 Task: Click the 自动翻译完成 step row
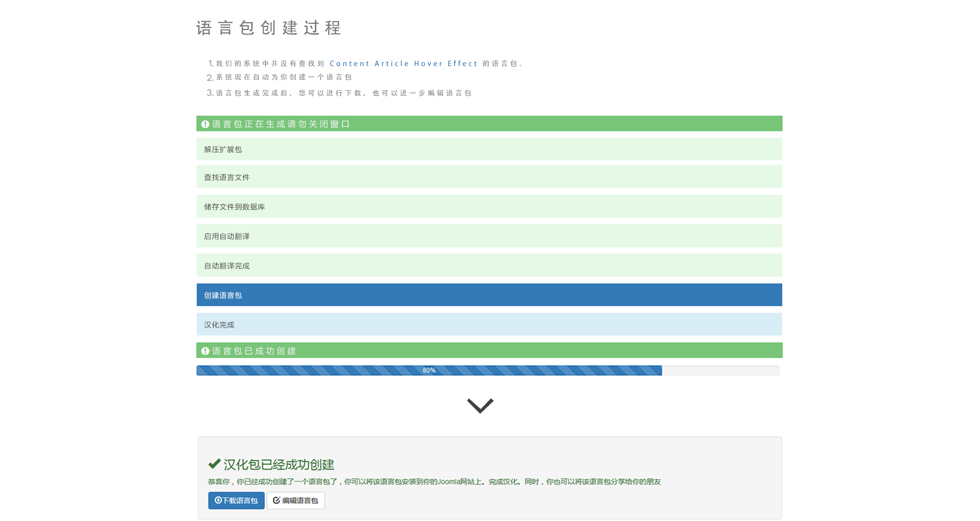(489, 265)
